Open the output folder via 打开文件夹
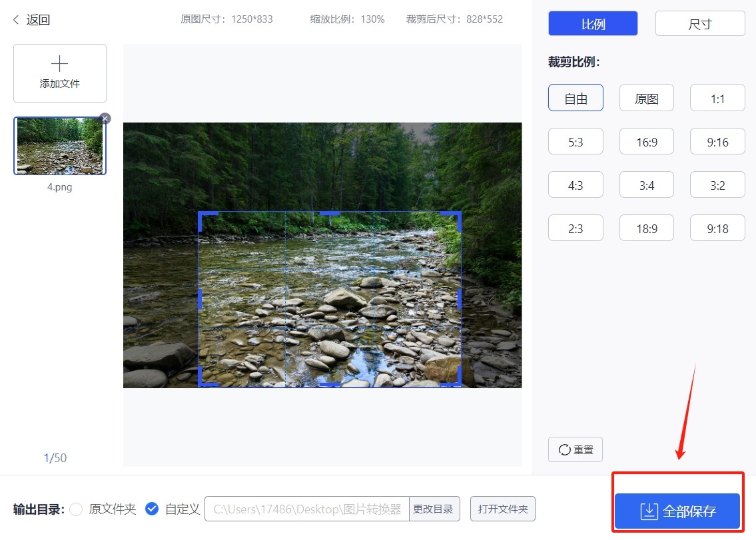 click(x=502, y=509)
